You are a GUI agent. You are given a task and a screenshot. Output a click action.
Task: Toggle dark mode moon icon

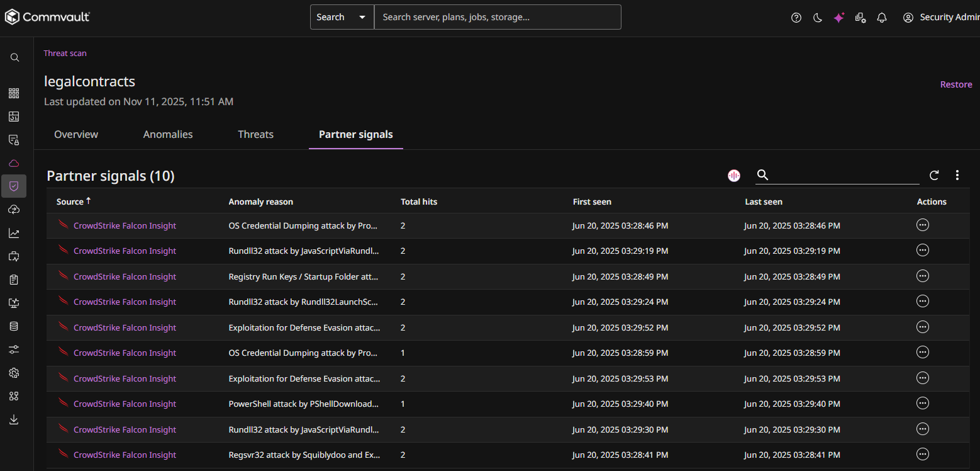pyautogui.click(x=818, y=18)
